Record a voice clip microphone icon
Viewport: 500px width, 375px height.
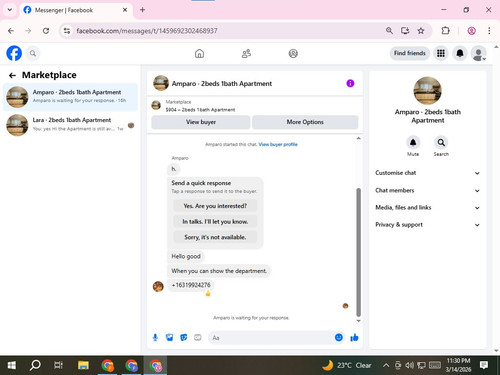(x=155, y=338)
